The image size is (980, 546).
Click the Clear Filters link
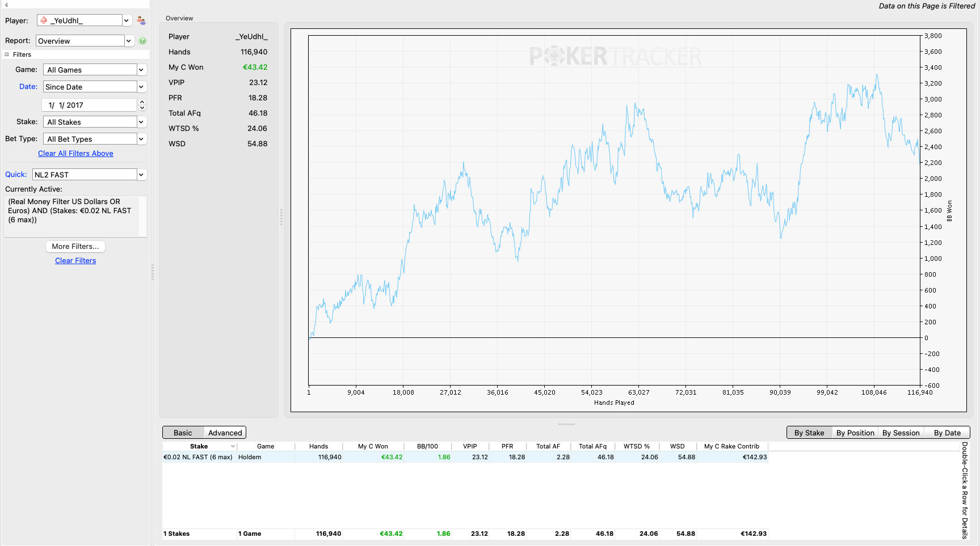tap(75, 261)
